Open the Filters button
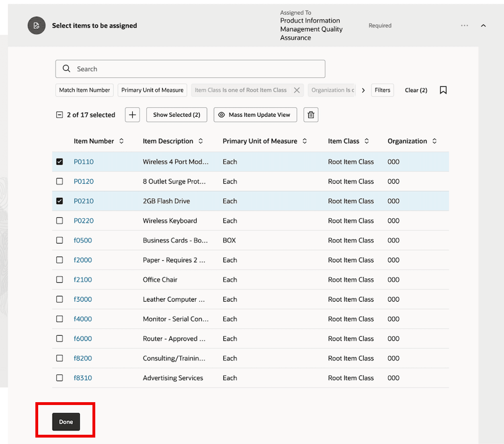Screen dimensions: 504x444 (x=382, y=90)
